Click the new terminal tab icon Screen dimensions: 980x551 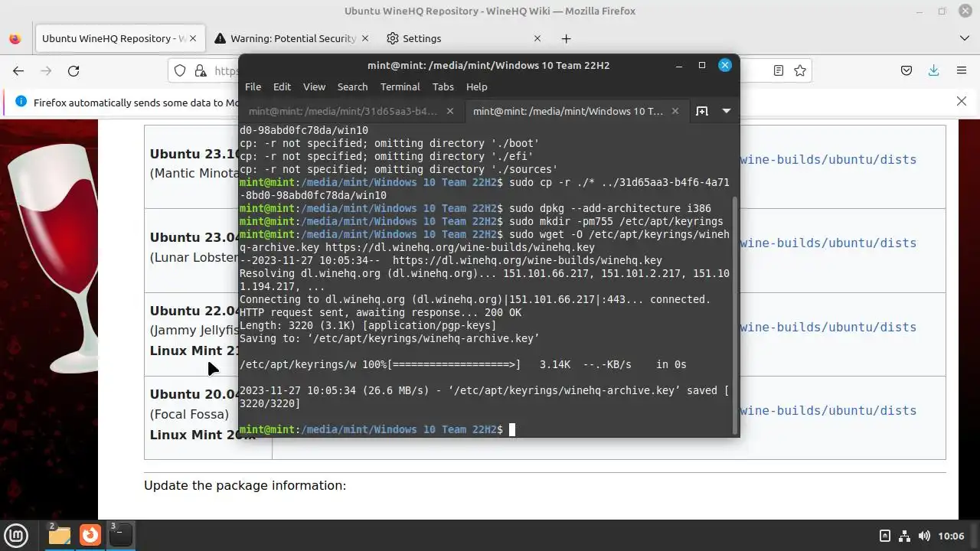coord(701,111)
